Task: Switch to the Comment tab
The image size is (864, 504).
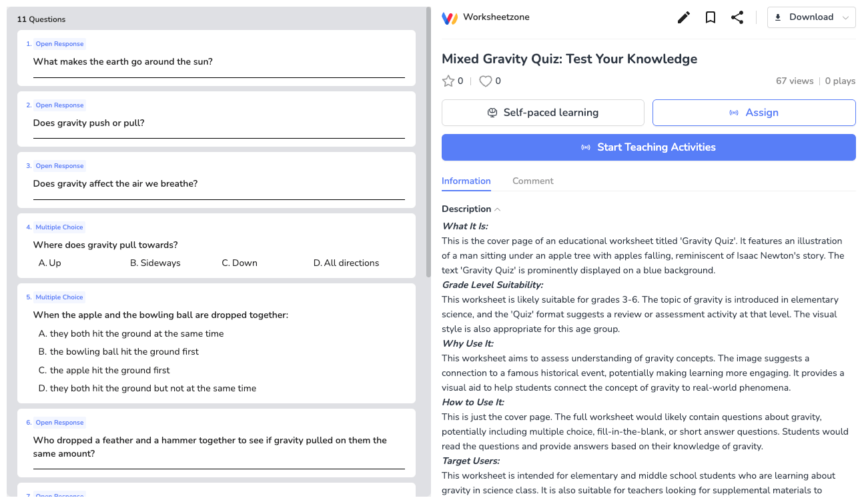Action: point(532,181)
